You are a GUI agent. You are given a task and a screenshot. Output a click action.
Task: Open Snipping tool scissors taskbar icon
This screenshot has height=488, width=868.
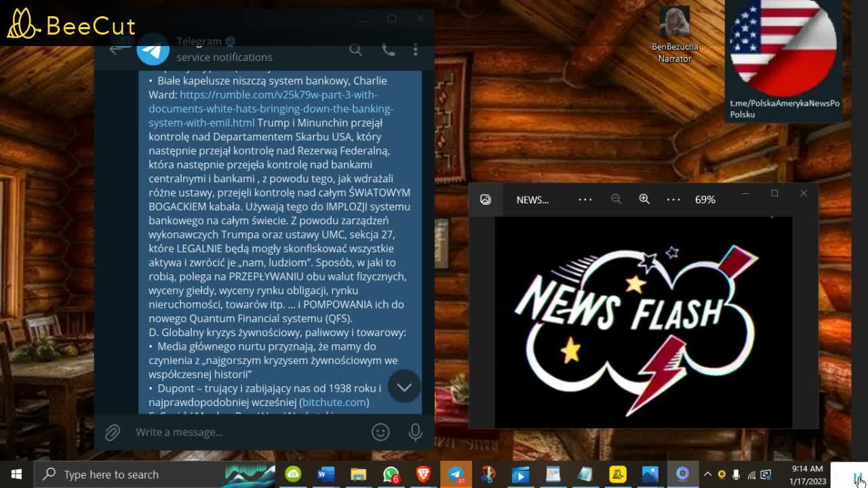[488, 474]
